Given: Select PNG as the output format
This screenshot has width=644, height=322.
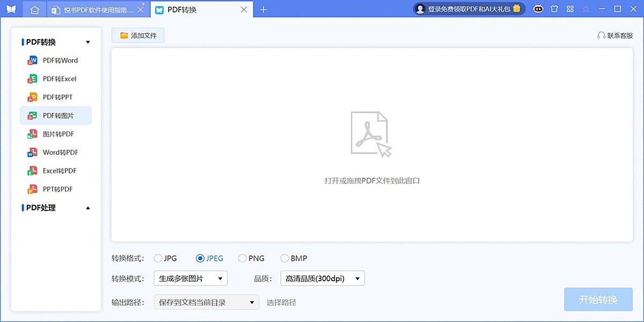Looking at the screenshot, I should point(241,258).
